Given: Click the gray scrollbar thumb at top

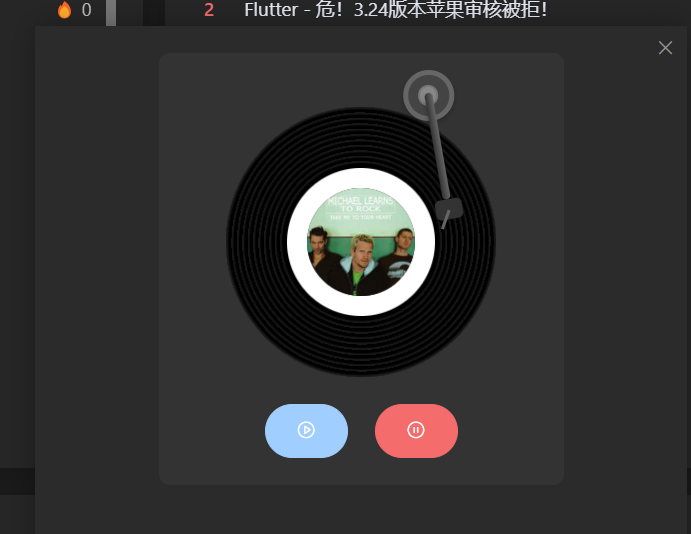Looking at the screenshot, I should (111, 12).
